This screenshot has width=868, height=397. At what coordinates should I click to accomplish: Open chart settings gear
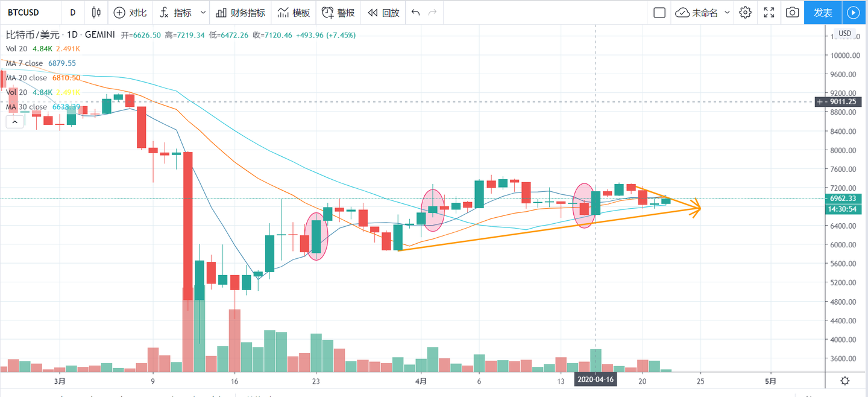click(x=746, y=13)
